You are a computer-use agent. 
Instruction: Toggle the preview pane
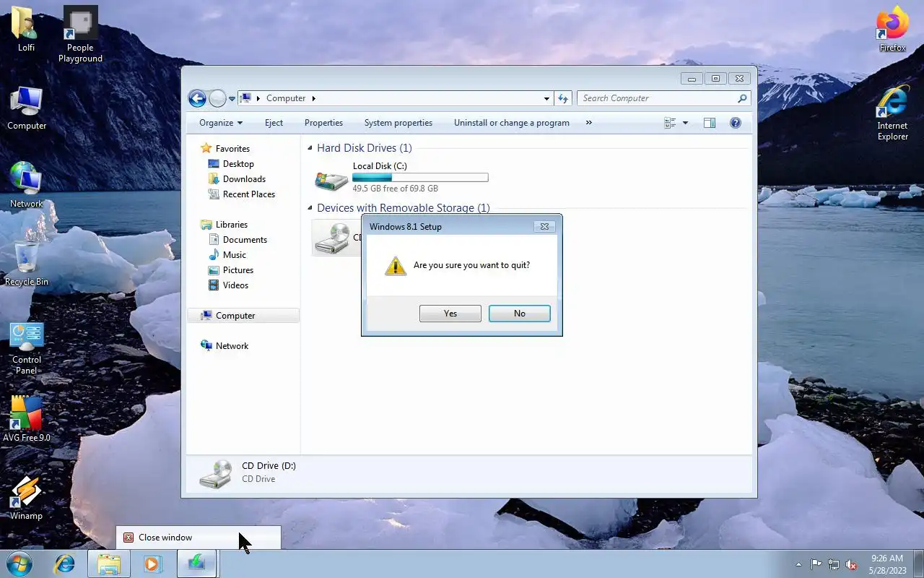710,123
